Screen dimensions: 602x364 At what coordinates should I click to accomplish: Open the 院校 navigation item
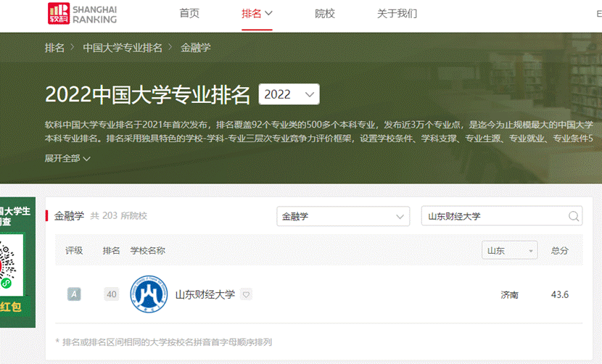325,13
